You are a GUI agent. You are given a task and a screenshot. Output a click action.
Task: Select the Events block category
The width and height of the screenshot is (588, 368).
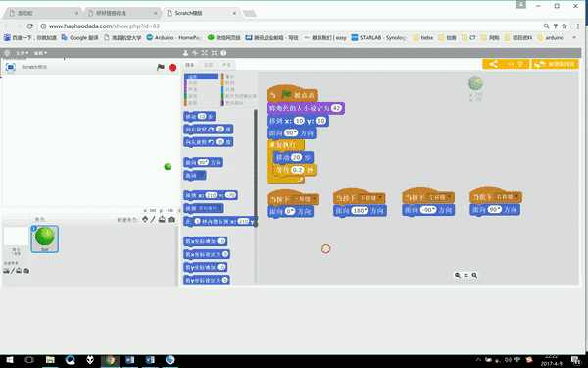[x=238, y=77]
